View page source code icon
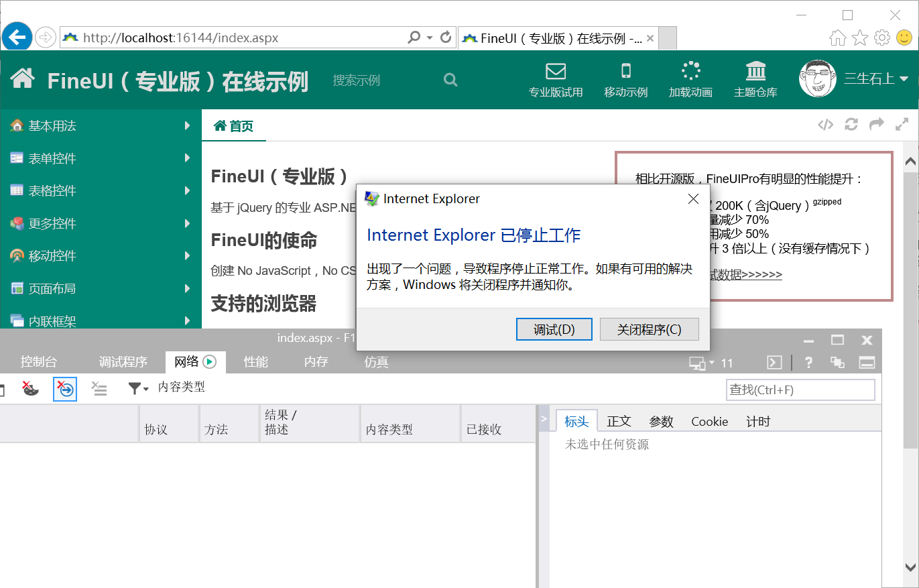The image size is (919, 588). (826, 125)
